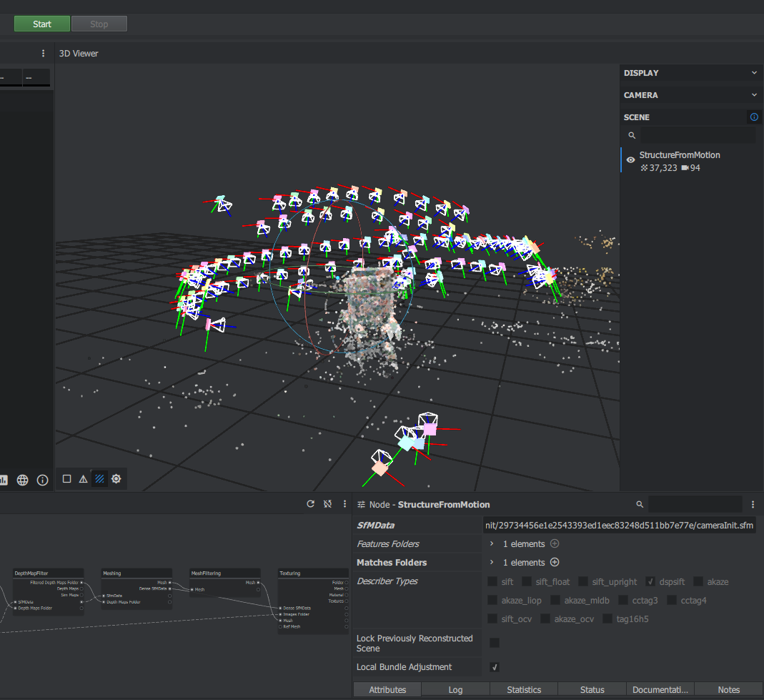
Task: Click the globe icon in image gallery footer
Action: point(23,480)
